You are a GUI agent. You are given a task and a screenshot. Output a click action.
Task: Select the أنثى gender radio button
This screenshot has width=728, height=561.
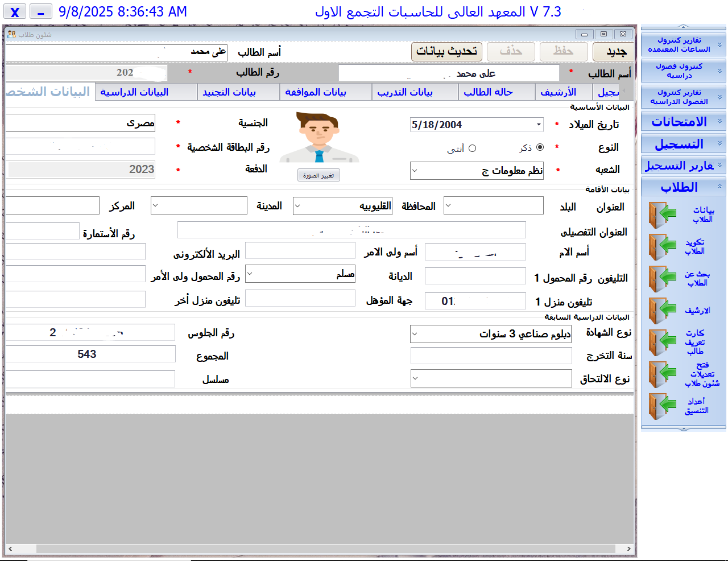(x=472, y=148)
